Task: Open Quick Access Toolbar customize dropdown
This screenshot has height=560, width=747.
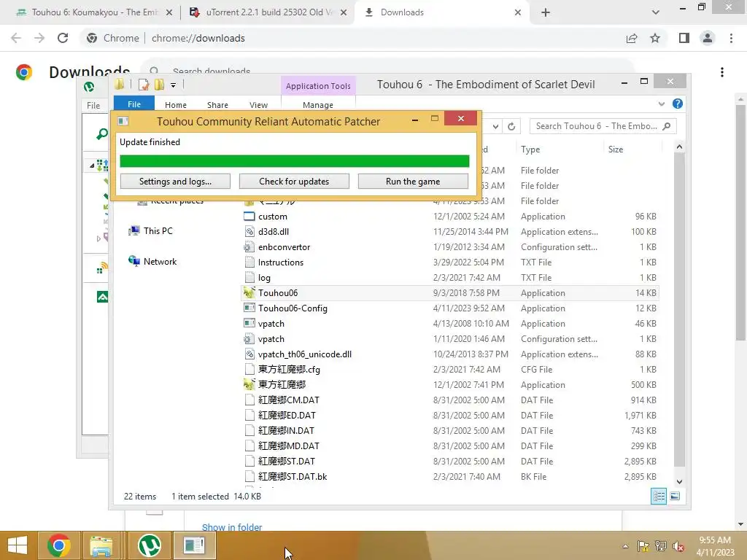Action: click(x=173, y=85)
